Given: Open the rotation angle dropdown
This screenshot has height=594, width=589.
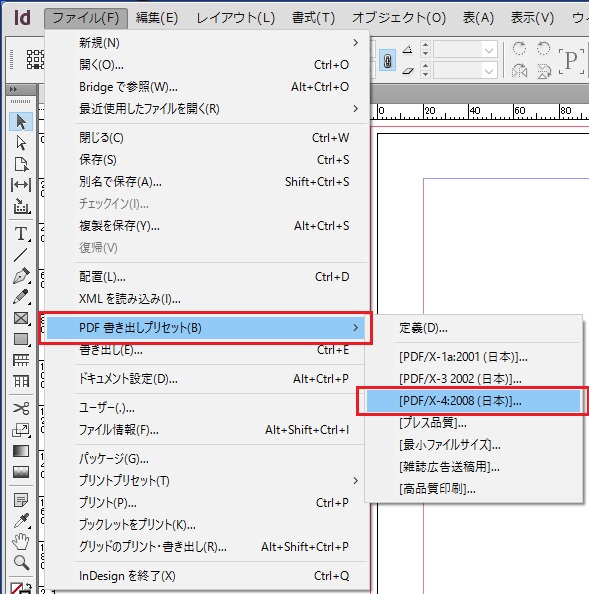Looking at the screenshot, I should (x=489, y=50).
